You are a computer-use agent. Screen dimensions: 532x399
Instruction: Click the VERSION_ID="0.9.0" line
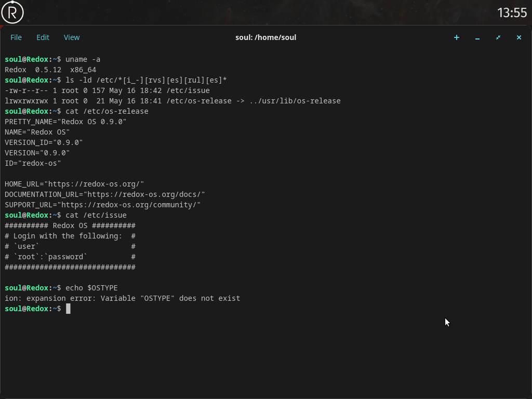coord(44,142)
